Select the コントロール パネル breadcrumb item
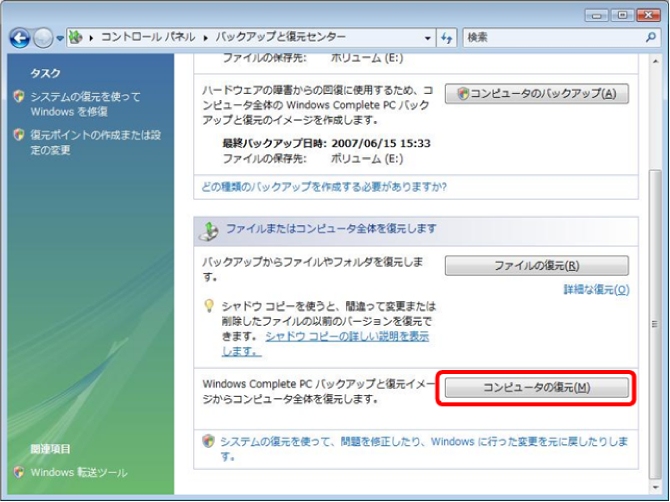The width and height of the screenshot is (670, 502). [x=150, y=38]
